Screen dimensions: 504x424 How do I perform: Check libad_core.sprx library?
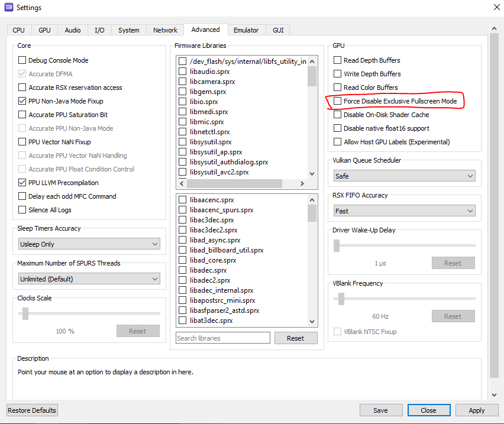pyautogui.click(x=182, y=260)
